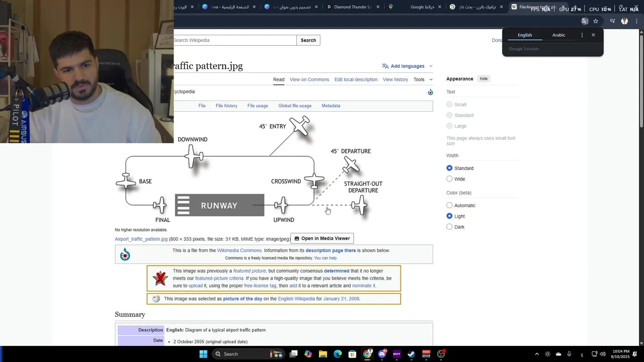
Task: Expand the Tools dropdown menu
Action: pos(423,79)
